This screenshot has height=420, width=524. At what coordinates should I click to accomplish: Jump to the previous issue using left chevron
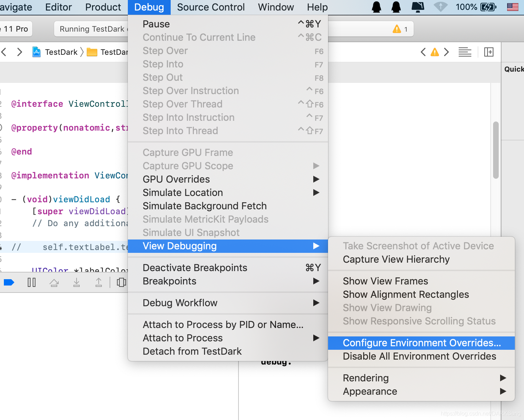[423, 52]
